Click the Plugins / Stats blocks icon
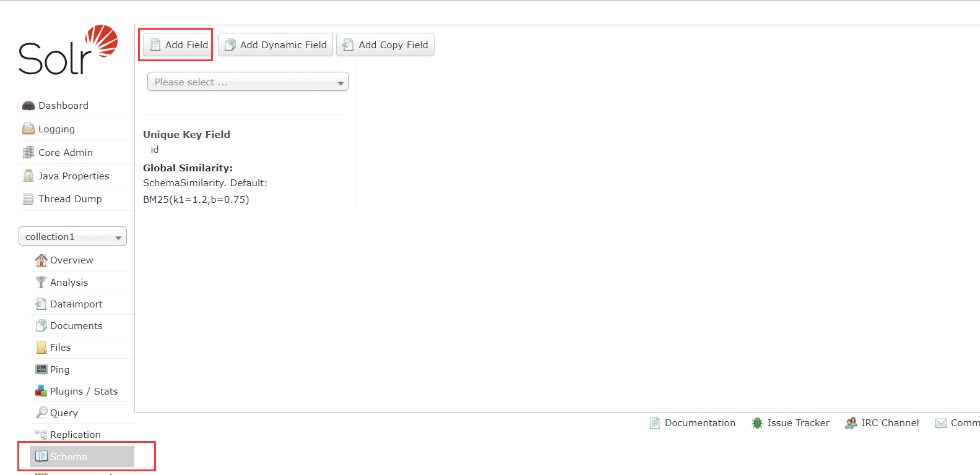980x475 pixels. [x=41, y=391]
